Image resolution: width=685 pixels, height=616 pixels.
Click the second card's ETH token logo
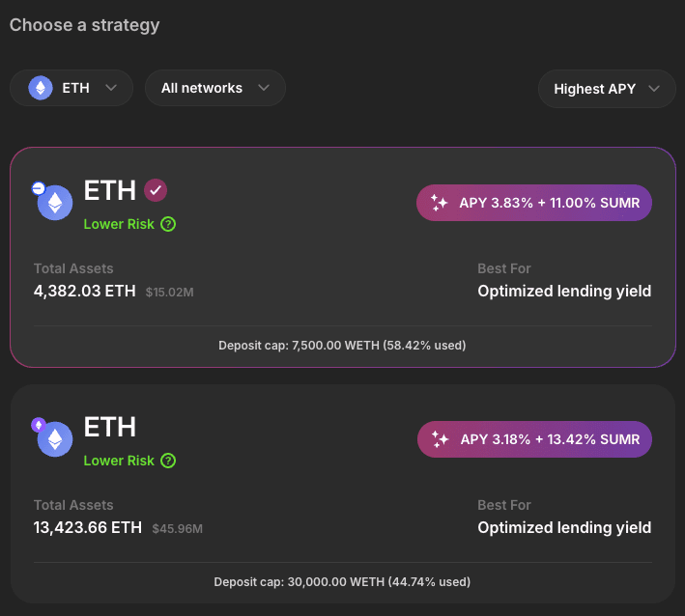[55, 439]
